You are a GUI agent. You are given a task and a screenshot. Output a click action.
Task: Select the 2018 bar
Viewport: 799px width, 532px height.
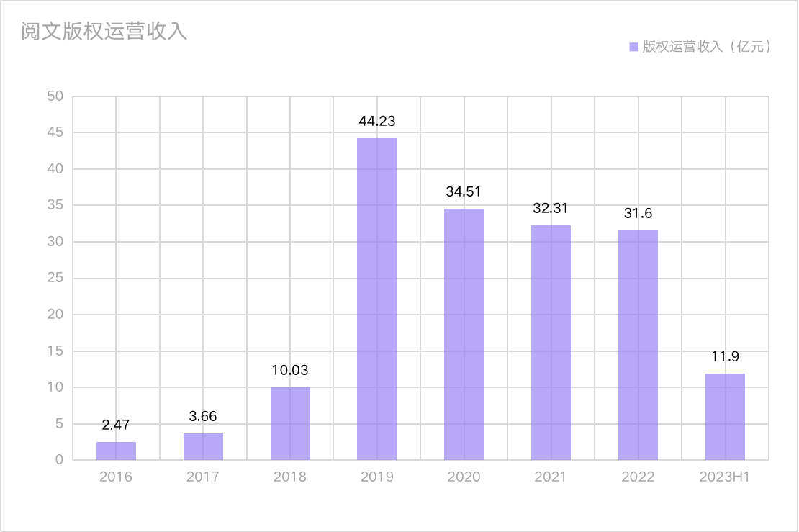[x=290, y=424]
